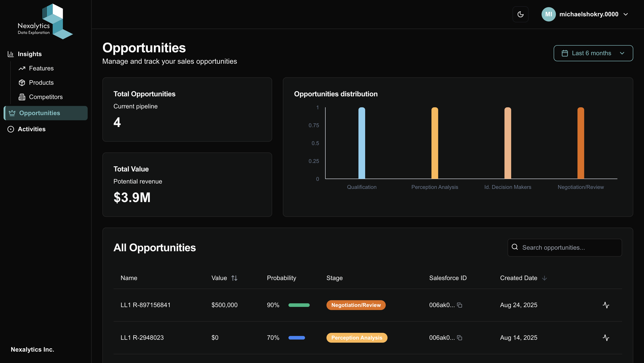
Task: Open opportunity LL1 R-897156841
Action: [x=146, y=305]
